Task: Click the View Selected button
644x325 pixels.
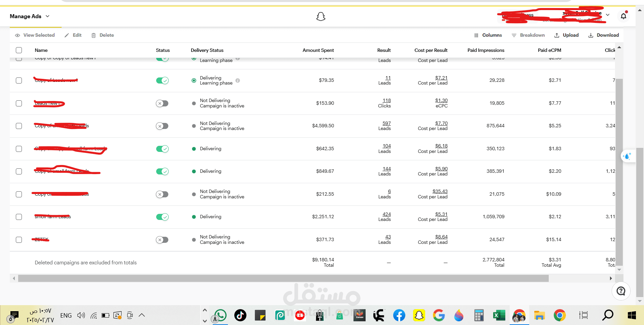Action: click(35, 35)
